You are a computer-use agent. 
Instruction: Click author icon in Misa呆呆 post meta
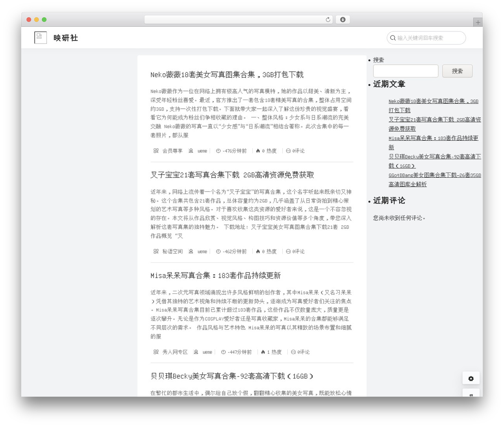coord(196,352)
